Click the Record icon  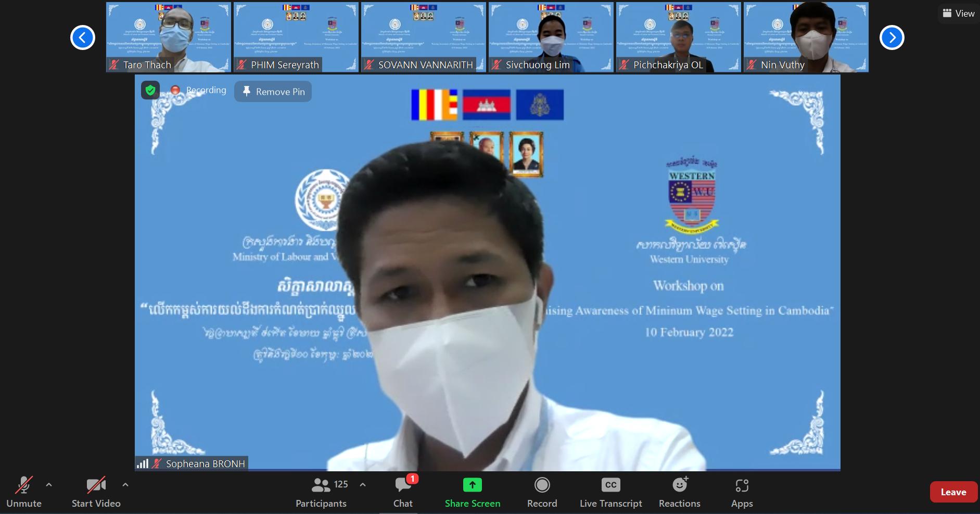point(542,485)
